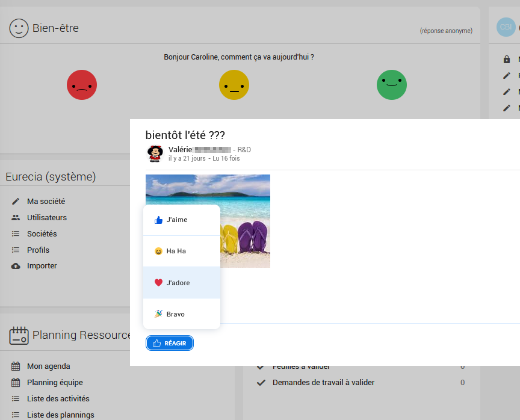The width and height of the screenshot is (520, 420).
Task: Click the calendar icon beside Mon agenda
Action: coord(16,366)
